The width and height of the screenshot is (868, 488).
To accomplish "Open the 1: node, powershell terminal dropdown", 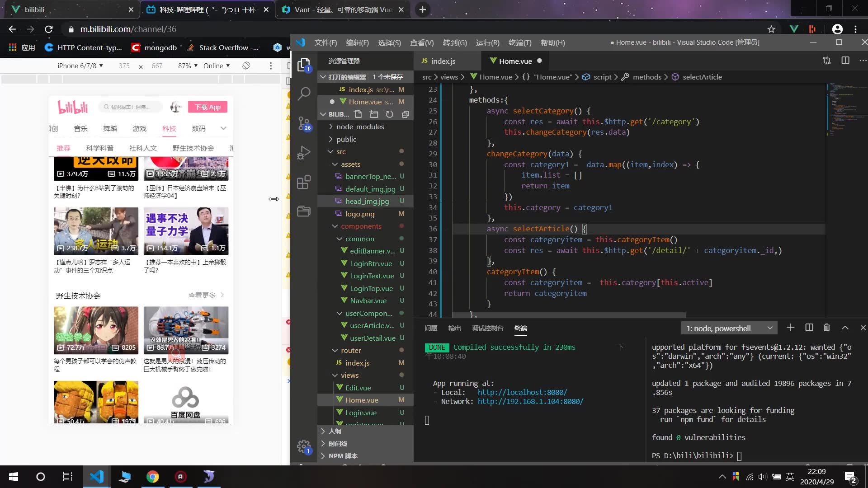I will point(729,328).
